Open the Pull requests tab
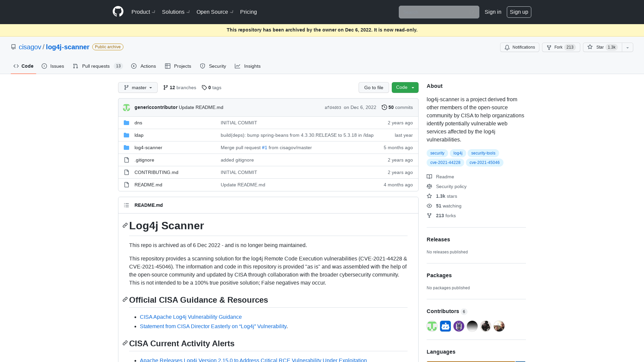The height and width of the screenshot is (362, 644). coord(98,66)
